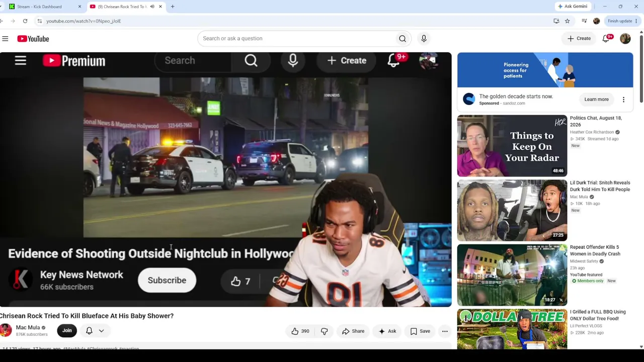Click the Ask Gemini button

pyautogui.click(x=573, y=7)
